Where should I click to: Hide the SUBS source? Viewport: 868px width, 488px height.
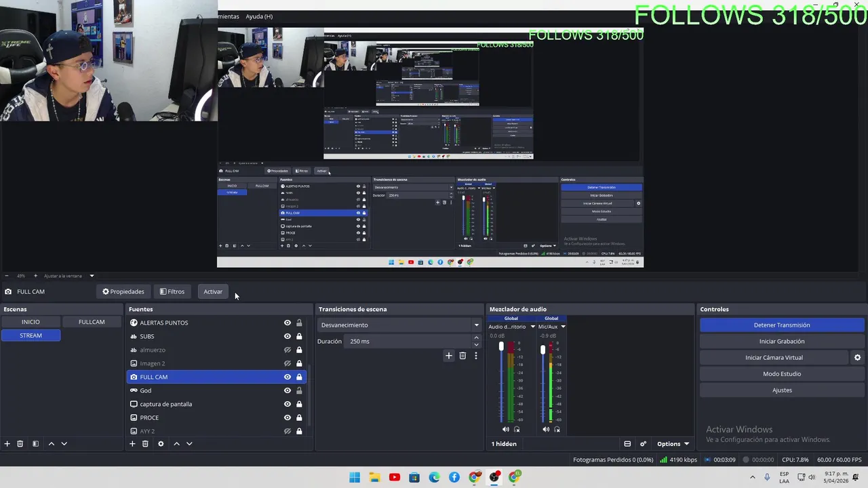click(x=288, y=337)
